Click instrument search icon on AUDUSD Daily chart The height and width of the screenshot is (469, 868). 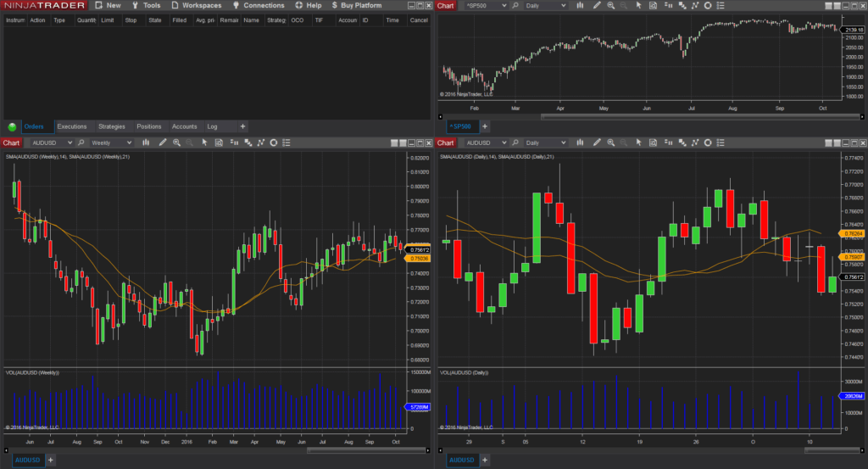[x=515, y=142]
